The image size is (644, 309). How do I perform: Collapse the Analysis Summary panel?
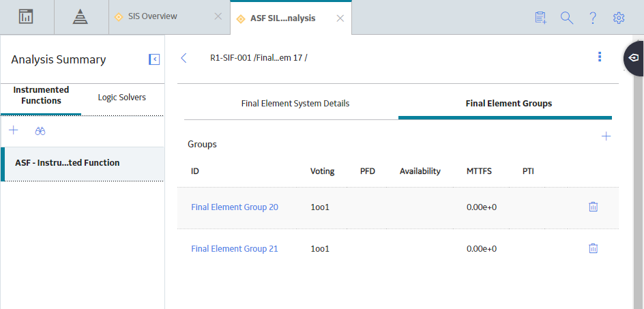154,59
